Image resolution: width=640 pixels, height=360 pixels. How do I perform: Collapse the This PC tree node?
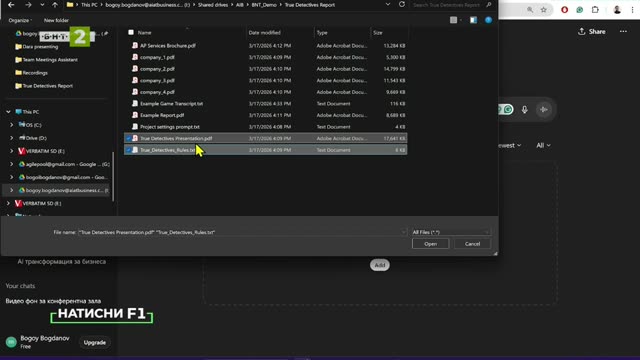pyautogui.click(x=8, y=111)
